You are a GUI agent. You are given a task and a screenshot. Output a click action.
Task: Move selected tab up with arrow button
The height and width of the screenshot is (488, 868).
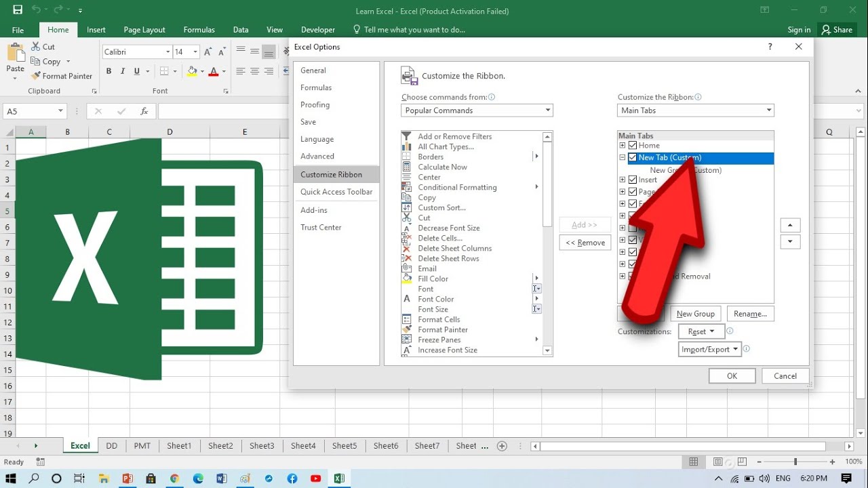[790, 225]
